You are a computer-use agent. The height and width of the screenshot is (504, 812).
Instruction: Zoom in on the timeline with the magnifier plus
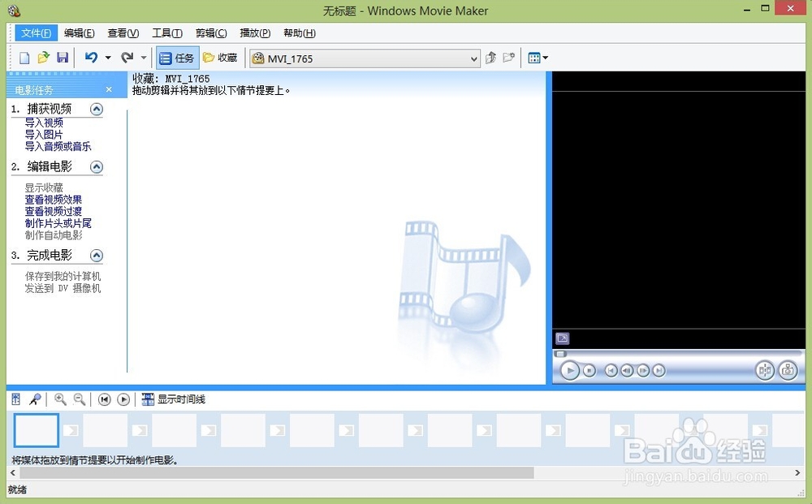tap(60, 399)
